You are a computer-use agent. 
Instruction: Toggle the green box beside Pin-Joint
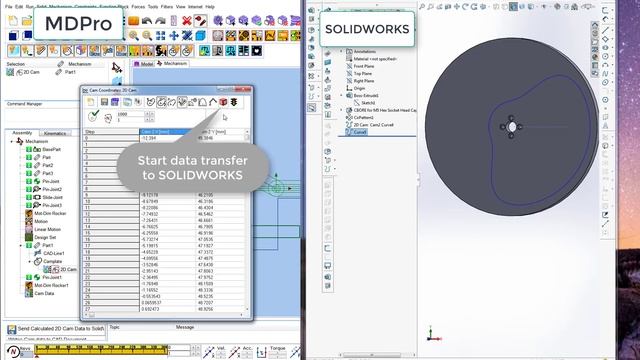pyautogui.click(x=29, y=181)
